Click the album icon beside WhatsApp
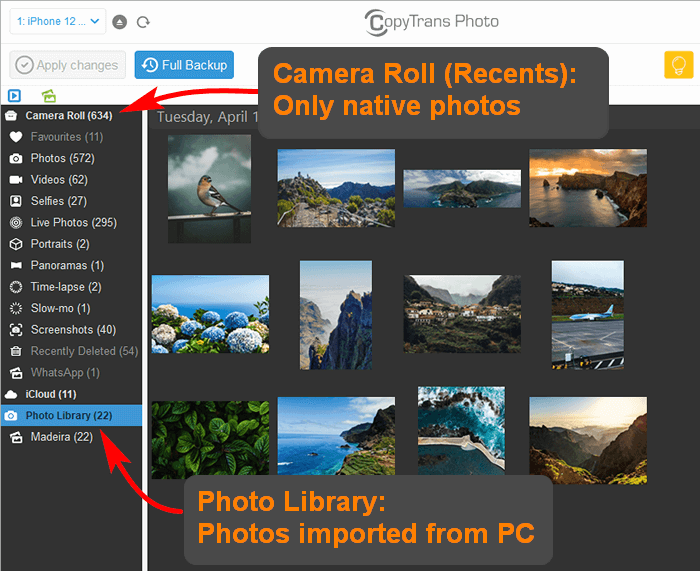 tap(16, 372)
